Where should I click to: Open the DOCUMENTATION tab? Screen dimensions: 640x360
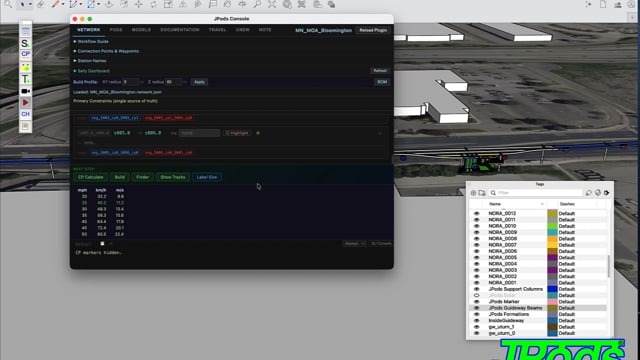(180, 30)
